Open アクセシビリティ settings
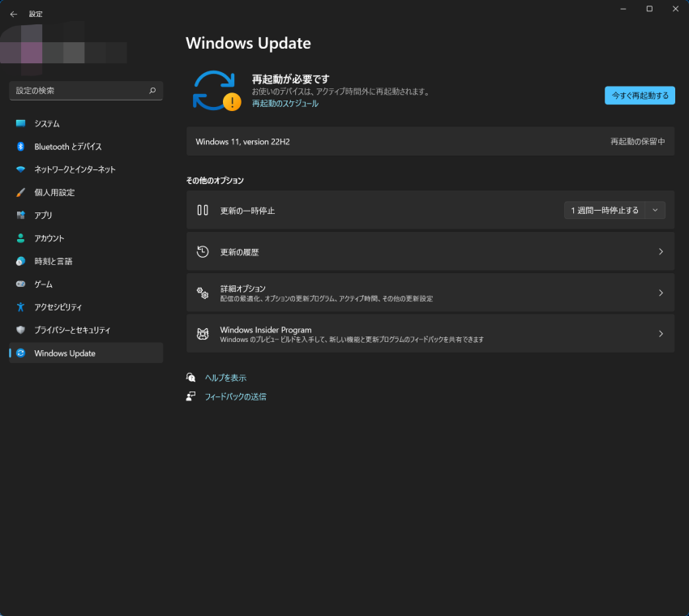This screenshot has height=616, width=689. coord(86,306)
